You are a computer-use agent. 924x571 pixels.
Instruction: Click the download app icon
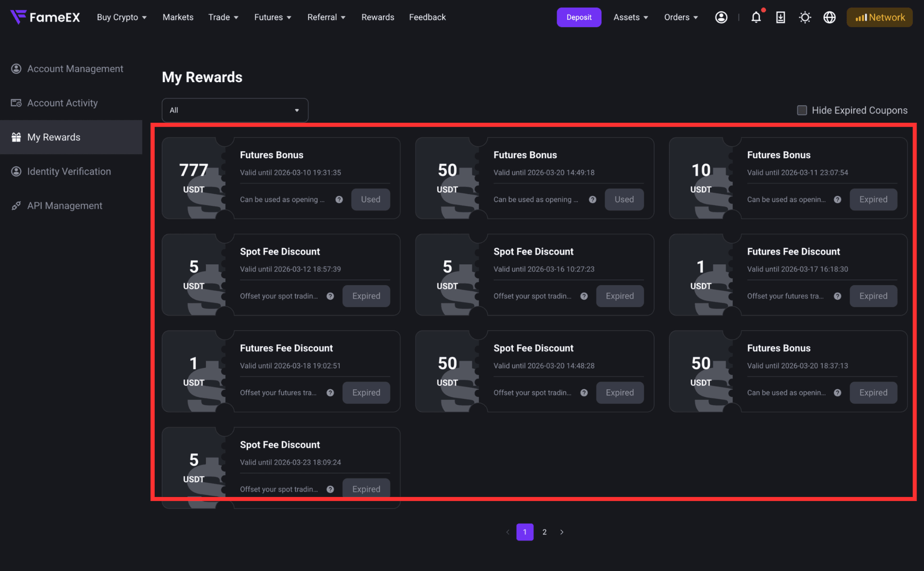point(780,17)
